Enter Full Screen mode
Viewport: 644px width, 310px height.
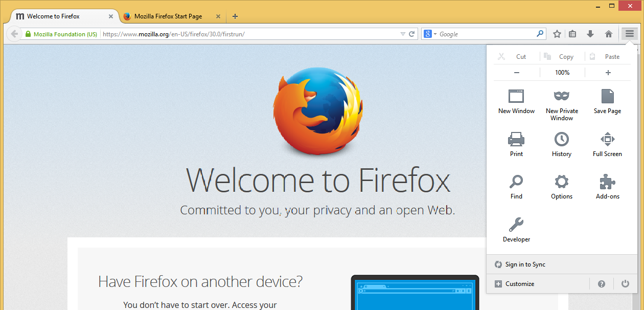click(x=607, y=144)
